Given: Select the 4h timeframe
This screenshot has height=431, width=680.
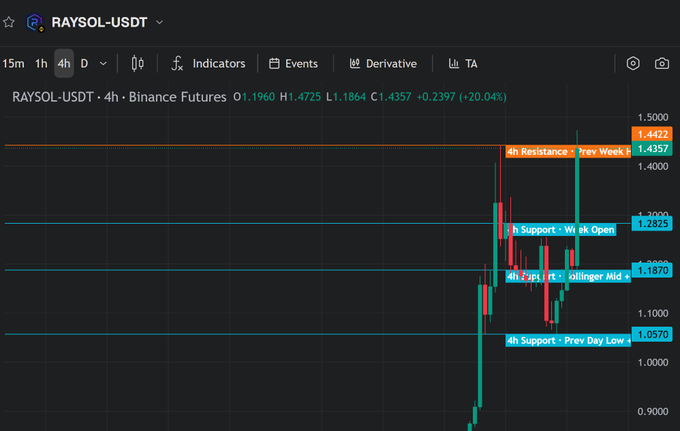Looking at the screenshot, I should pos(64,64).
